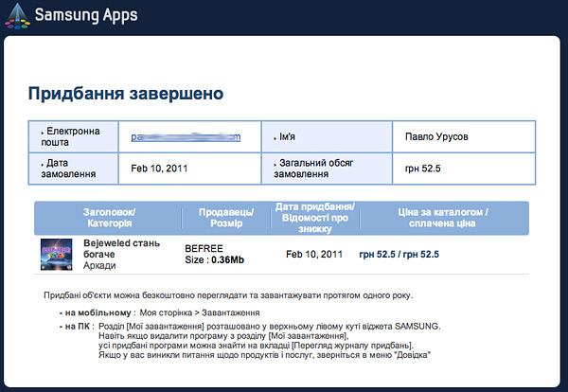Screen dimensions: 568x392
Task: Click 'Дата придбання/ Відомості про знижку' header
Action: [315, 218]
